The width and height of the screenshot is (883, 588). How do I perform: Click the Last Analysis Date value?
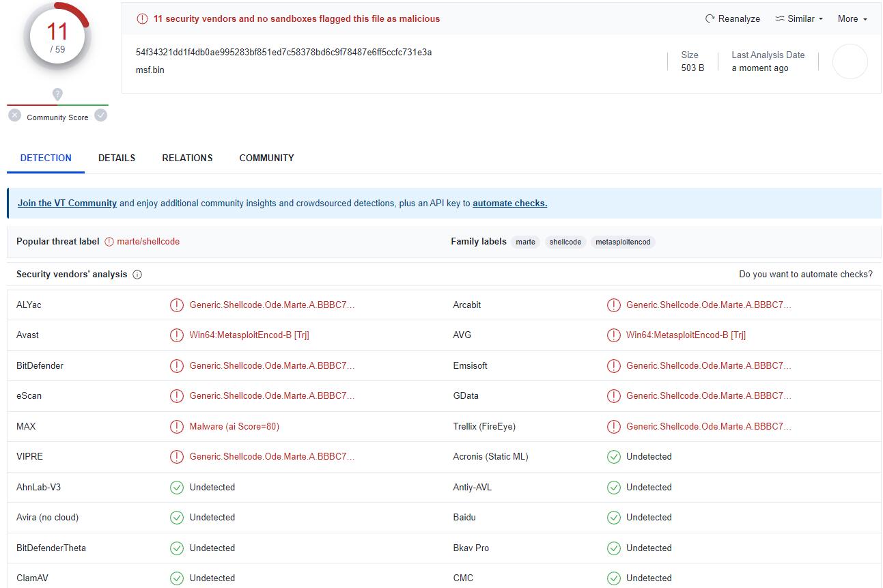760,68
